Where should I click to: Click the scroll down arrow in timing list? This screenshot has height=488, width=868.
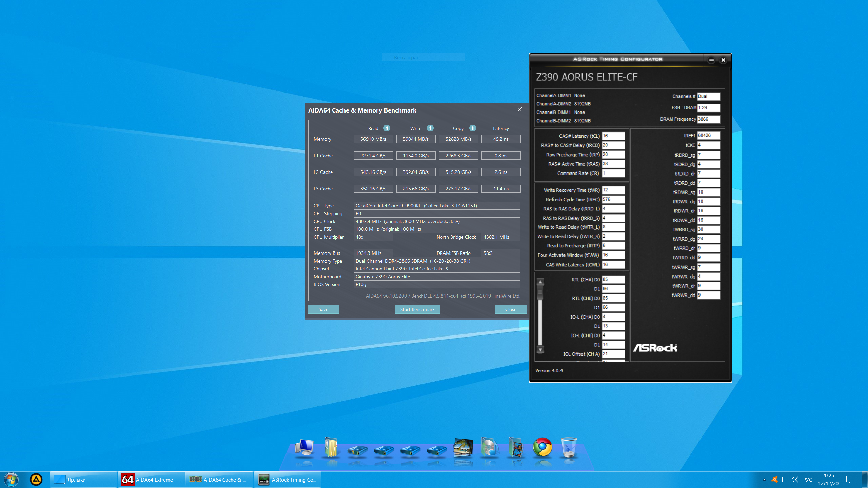[x=540, y=349]
